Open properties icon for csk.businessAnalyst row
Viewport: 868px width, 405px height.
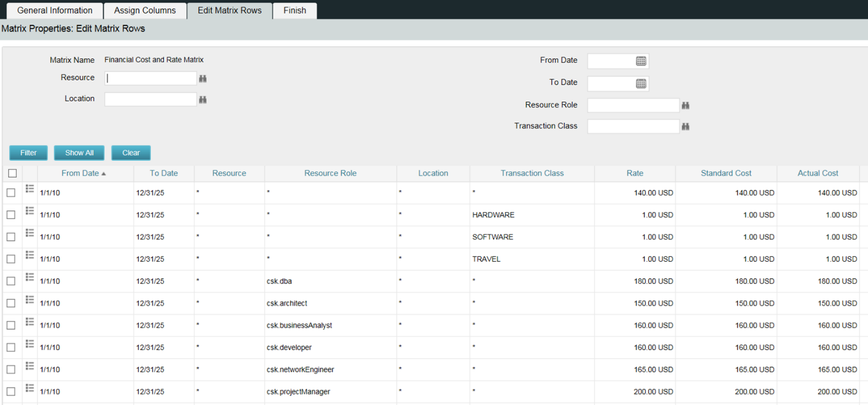click(x=30, y=321)
